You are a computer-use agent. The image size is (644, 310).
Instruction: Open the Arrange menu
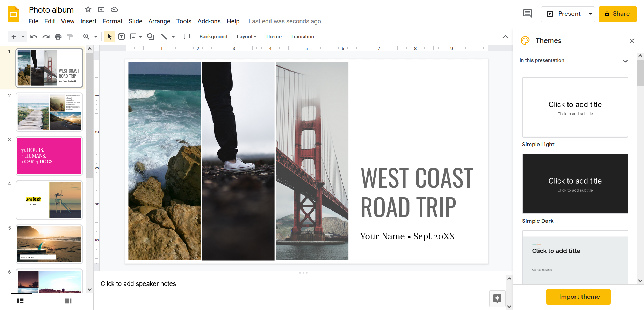pos(159,21)
